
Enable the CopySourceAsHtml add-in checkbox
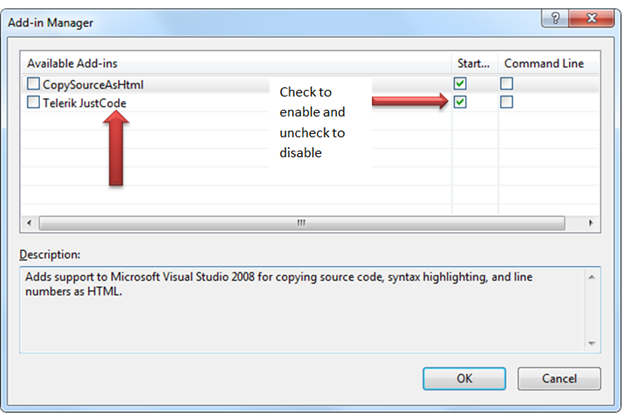(34, 85)
